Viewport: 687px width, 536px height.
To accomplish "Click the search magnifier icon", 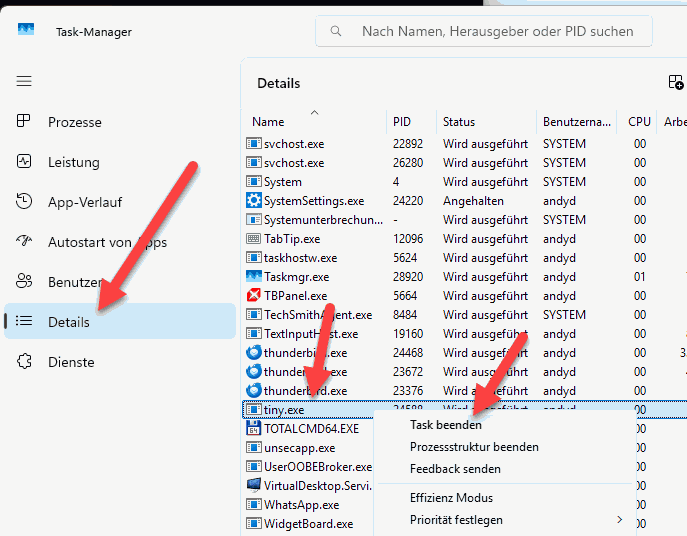I will pyautogui.click(x=336, y=31).
